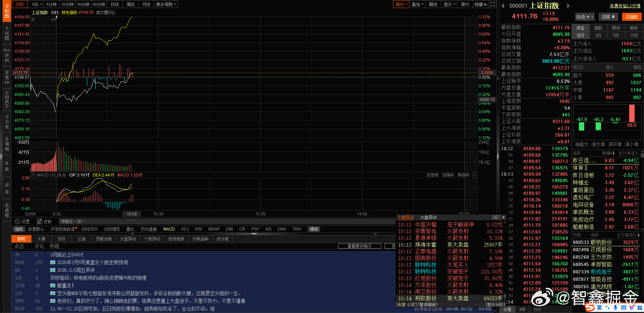This screenshot has height=313, width=644.
Task: Open MACD help question mark icon
Action: point(33,175)
